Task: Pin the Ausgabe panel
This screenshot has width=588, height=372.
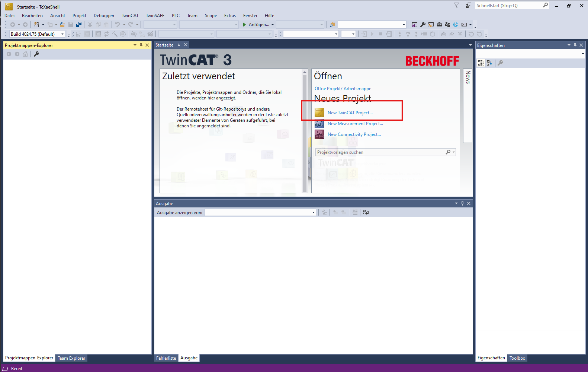Action: (462, 203)
